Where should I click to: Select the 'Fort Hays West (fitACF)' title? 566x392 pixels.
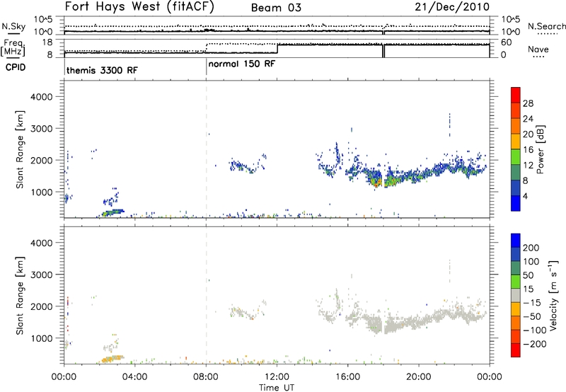[x=139, y=7]
